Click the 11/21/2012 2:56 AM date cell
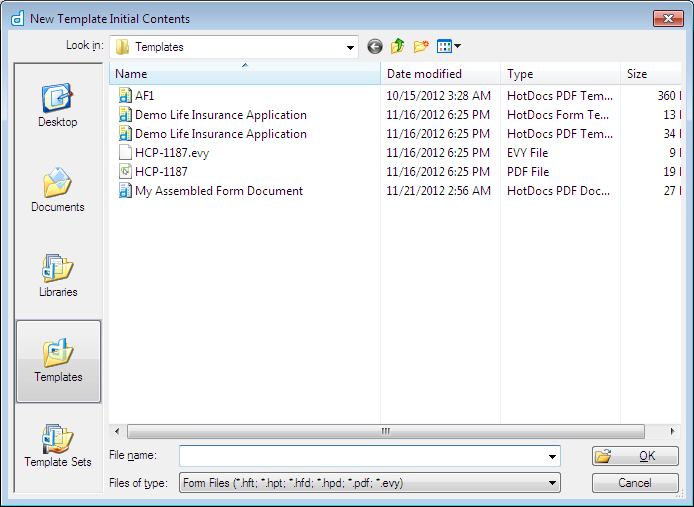 (438, 191)
